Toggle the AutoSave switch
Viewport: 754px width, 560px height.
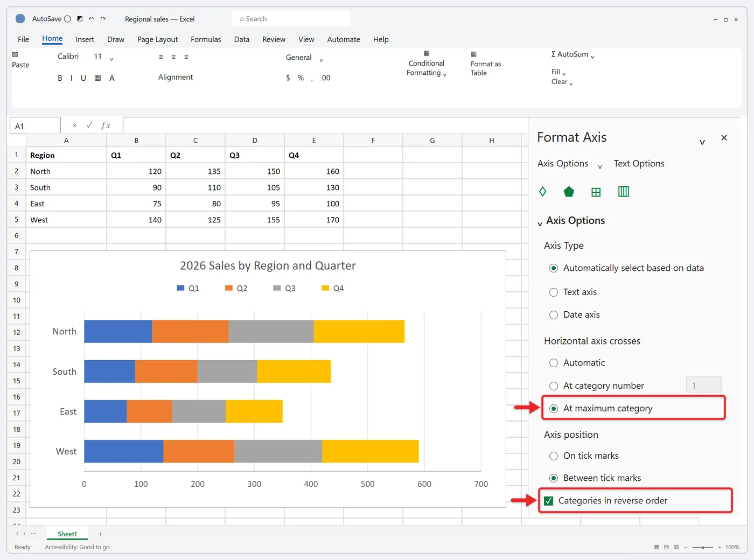(x=67, y=19)
